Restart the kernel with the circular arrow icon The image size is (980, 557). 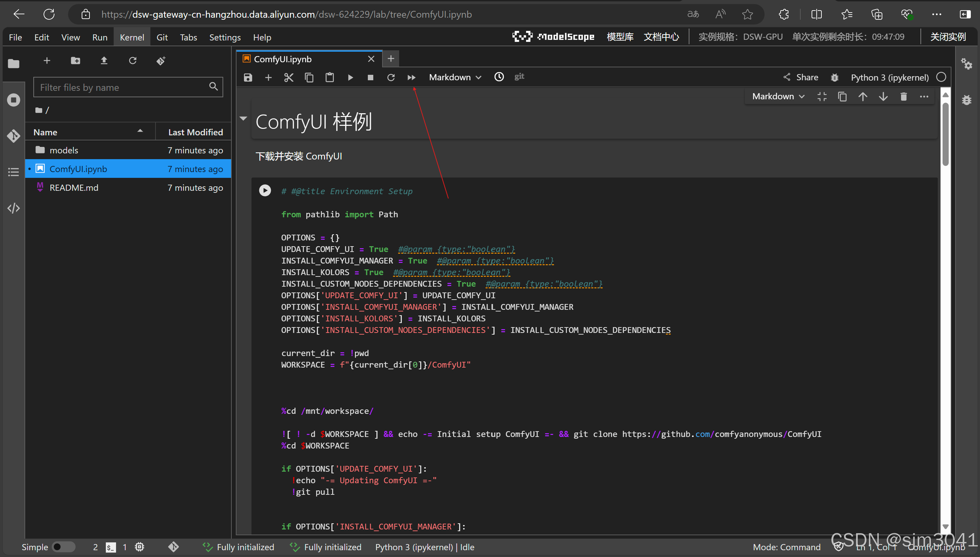[x=391, y=78]
